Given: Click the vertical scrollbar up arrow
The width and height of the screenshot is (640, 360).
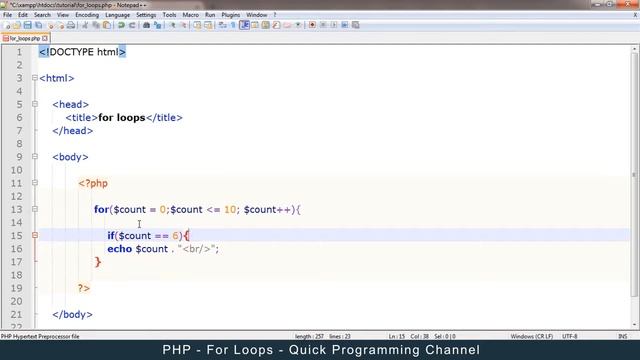Looking at the screenshot, I should [634, 49].
